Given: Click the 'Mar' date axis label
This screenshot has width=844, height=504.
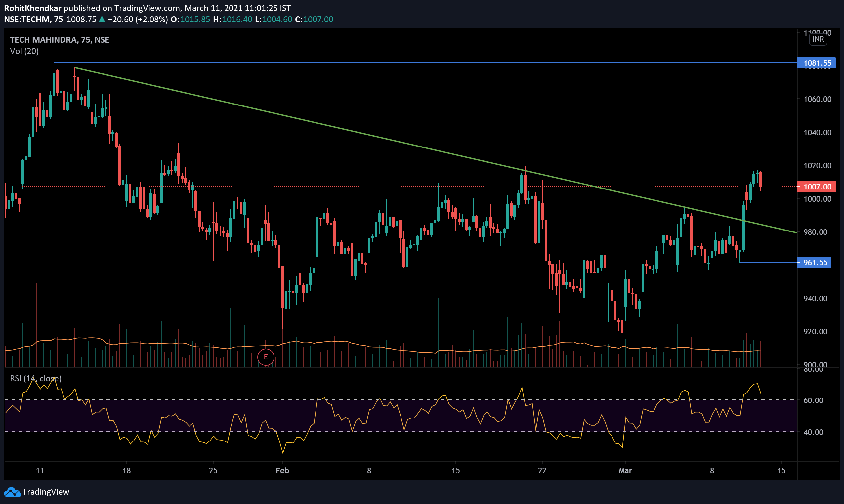Looking at the screenshot, I should [x=625, y=471].
